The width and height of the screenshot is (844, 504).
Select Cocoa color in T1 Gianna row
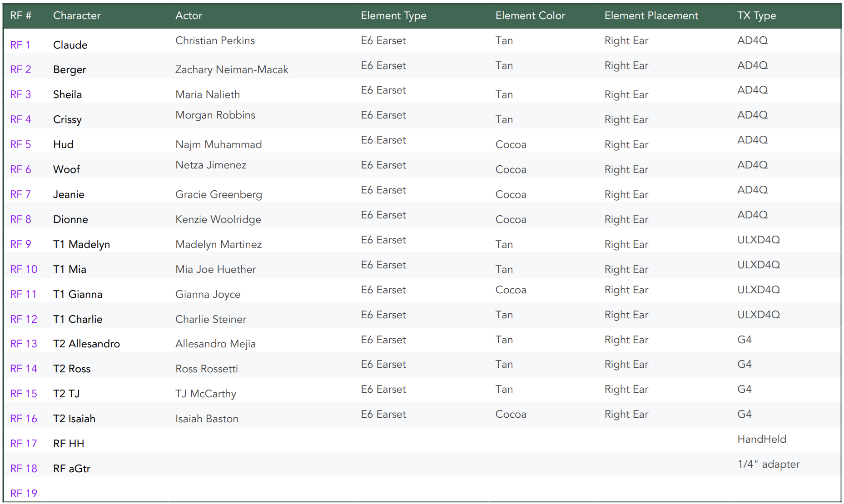[x=511, y=290]
